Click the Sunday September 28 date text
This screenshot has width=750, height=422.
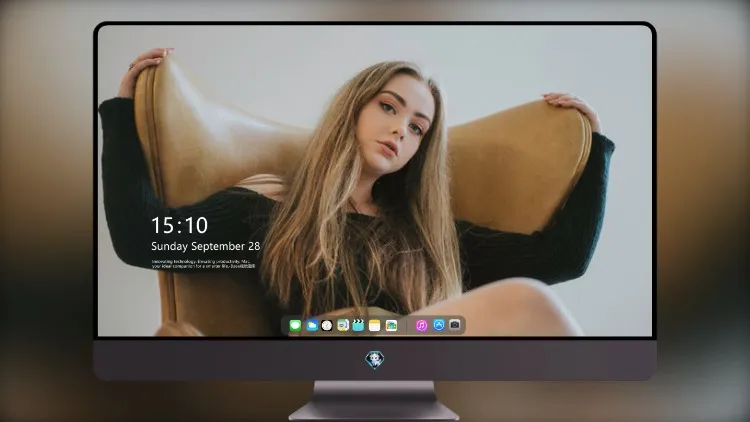[206, 246]
